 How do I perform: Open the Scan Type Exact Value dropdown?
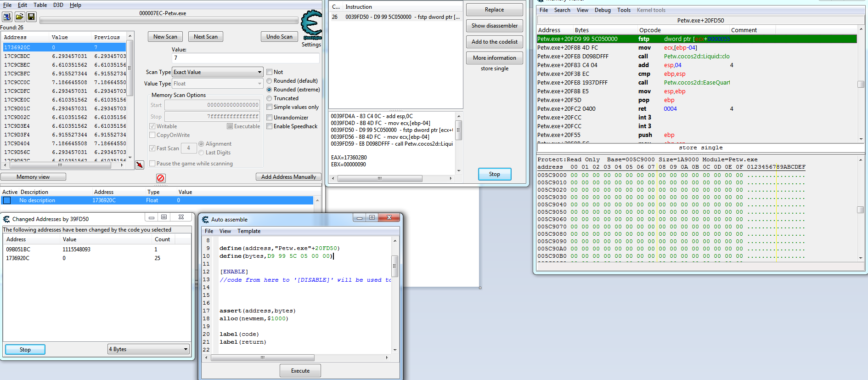pyautogui.click(x=217, y=72)
